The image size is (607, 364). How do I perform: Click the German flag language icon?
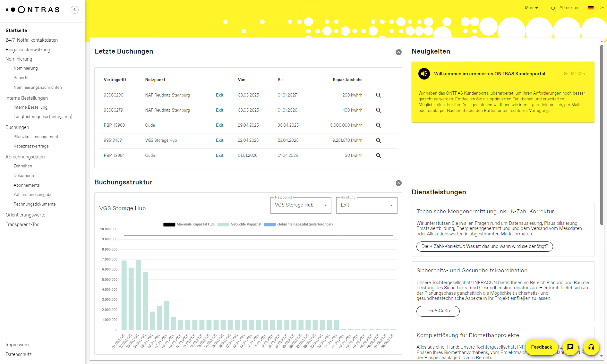(591, 8)
